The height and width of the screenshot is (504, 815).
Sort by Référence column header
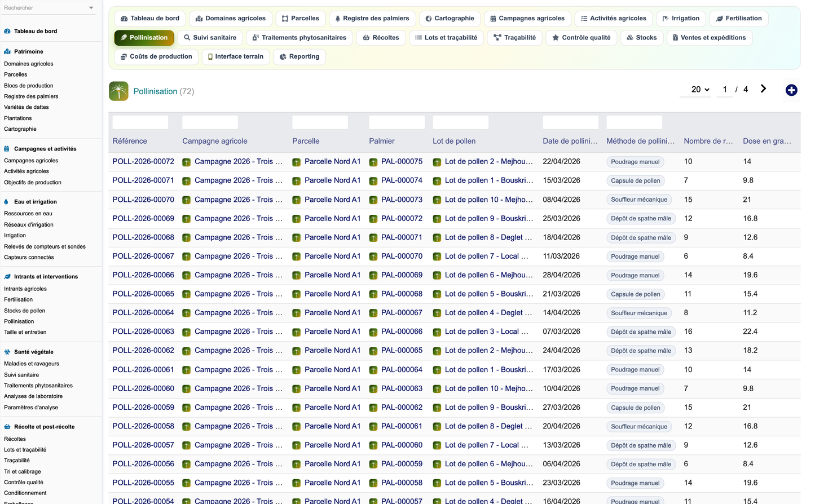(130, 142)
